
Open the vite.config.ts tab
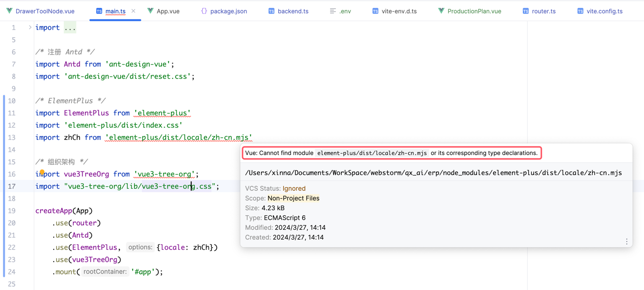600,11
